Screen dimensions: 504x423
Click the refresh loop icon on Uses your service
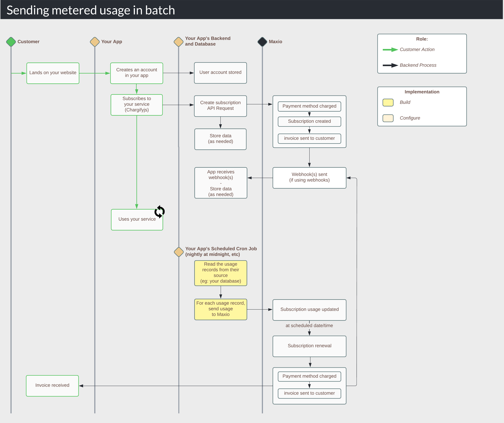click(160, 212)
